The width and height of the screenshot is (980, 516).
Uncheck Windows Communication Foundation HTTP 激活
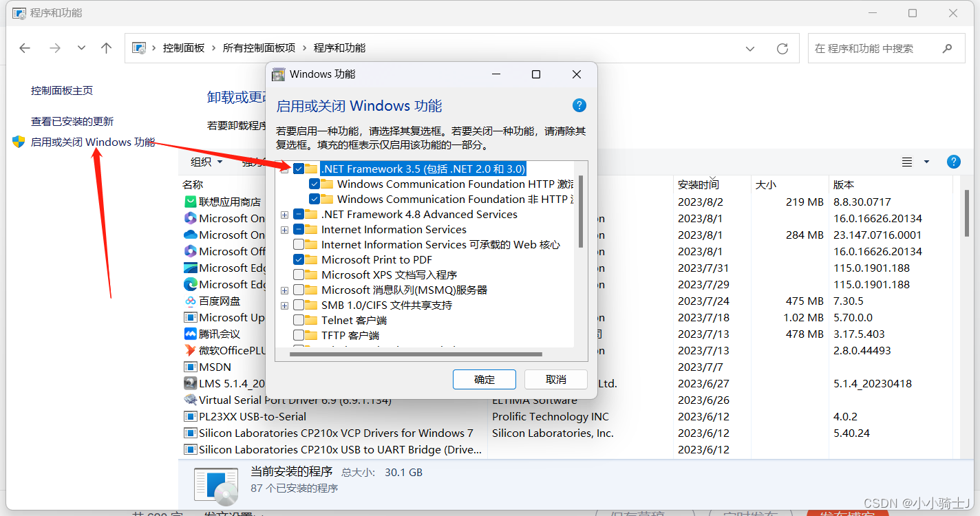coord(315,184)
